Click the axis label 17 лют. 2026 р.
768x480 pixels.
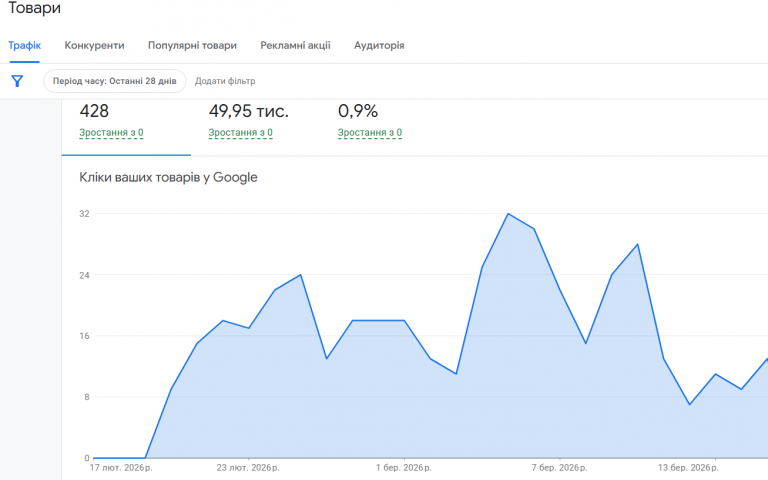[x=121, y=468]
